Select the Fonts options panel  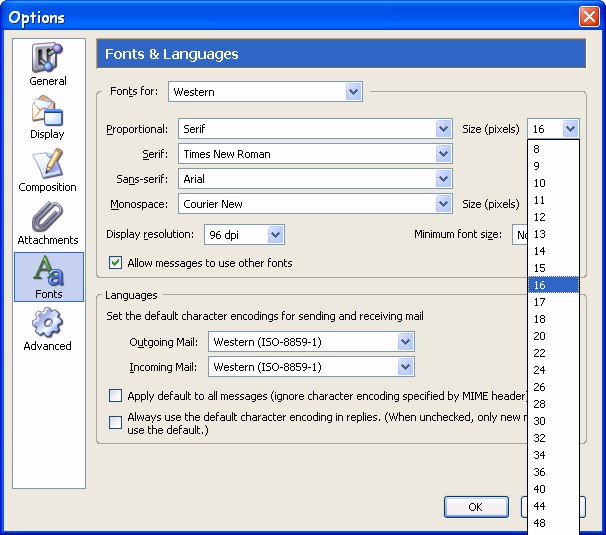49,277
